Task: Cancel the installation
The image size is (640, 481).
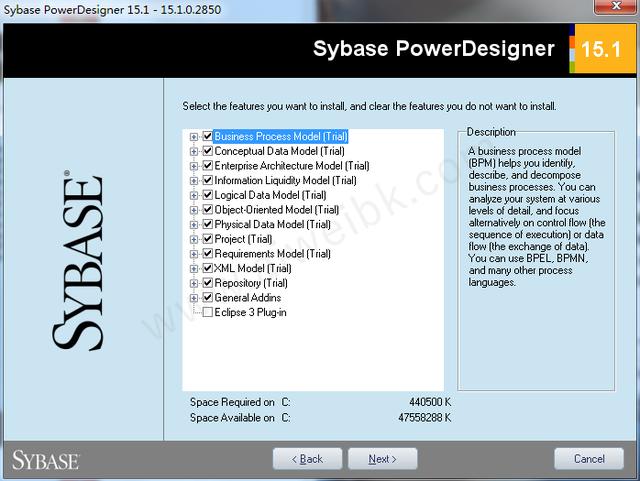Action: tap(589, 459)
